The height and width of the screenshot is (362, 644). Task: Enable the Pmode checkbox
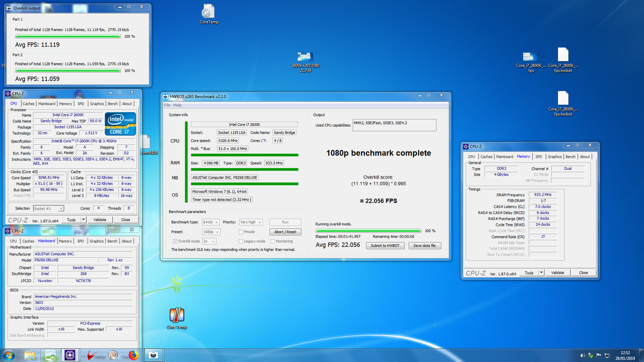coord(240,232)
